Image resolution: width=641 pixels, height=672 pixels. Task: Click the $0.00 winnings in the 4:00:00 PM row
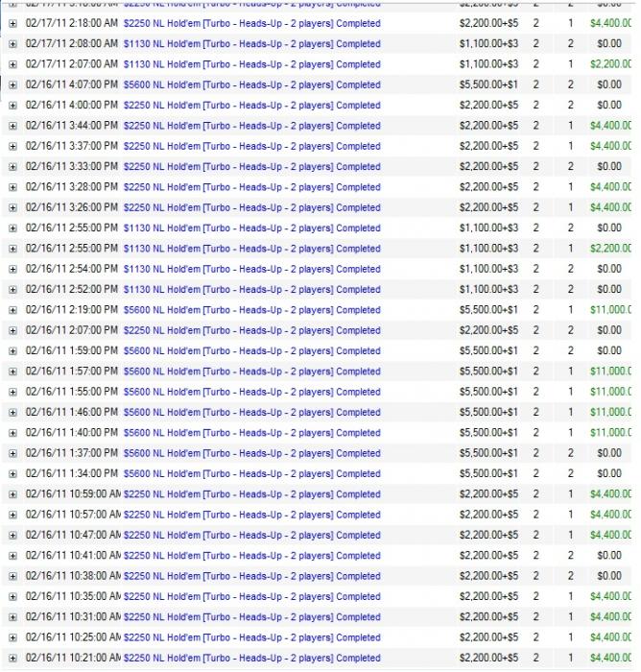pyautogui.click(x=609, y=105)
